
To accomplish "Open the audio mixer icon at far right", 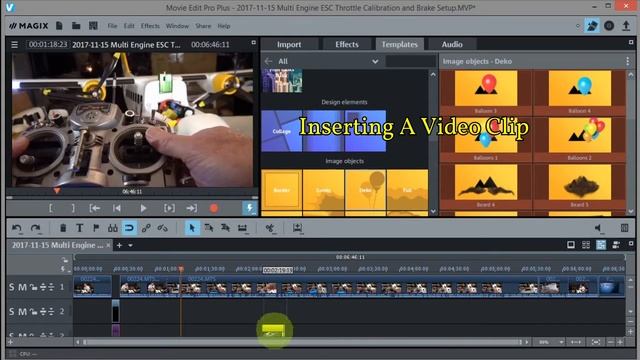I will coord(624,228).
